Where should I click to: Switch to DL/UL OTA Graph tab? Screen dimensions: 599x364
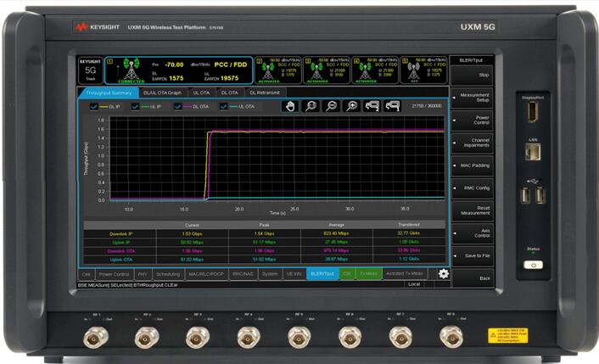coord(162,92)
